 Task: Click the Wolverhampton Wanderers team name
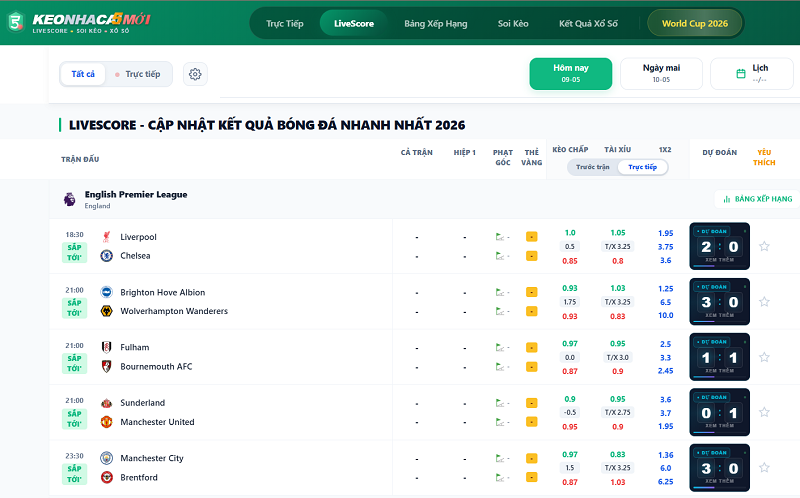(174, 311)
